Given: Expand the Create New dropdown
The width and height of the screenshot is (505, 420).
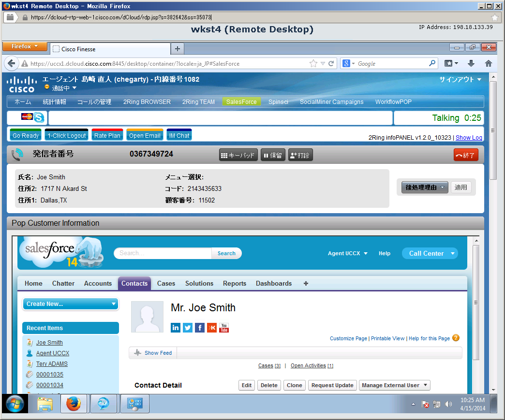Looking at the screenshot, I should pos(71,304).
